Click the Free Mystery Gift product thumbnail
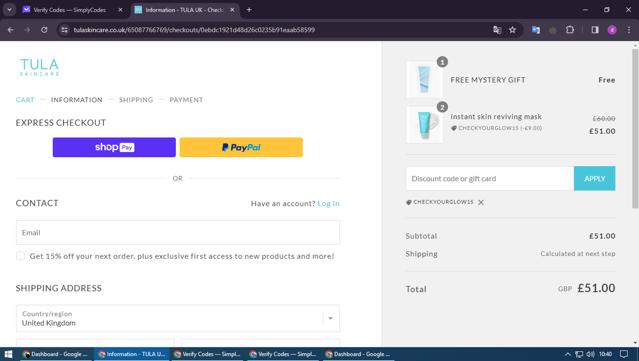 pyautogui.click(x=424, y=79)
